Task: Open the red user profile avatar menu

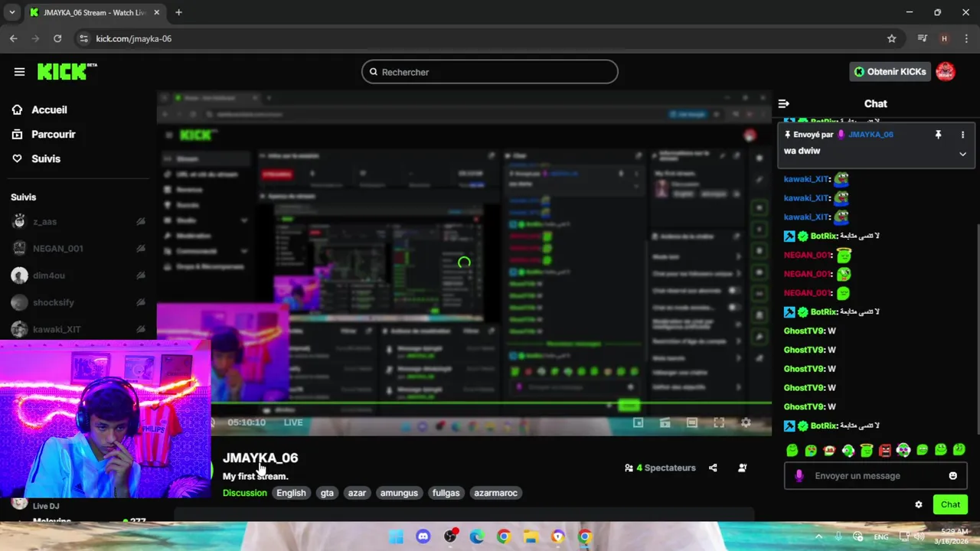Action: [x=946, y=72]
